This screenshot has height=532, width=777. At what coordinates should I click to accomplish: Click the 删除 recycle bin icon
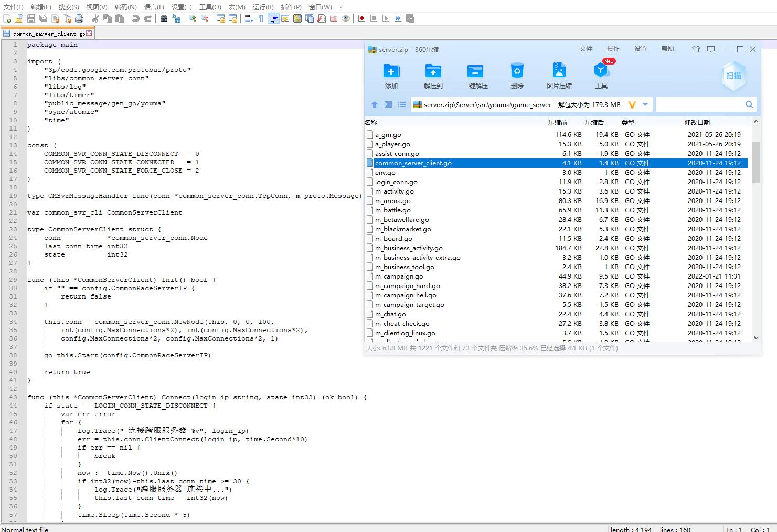pyautogui.click(x=517, y=71)
